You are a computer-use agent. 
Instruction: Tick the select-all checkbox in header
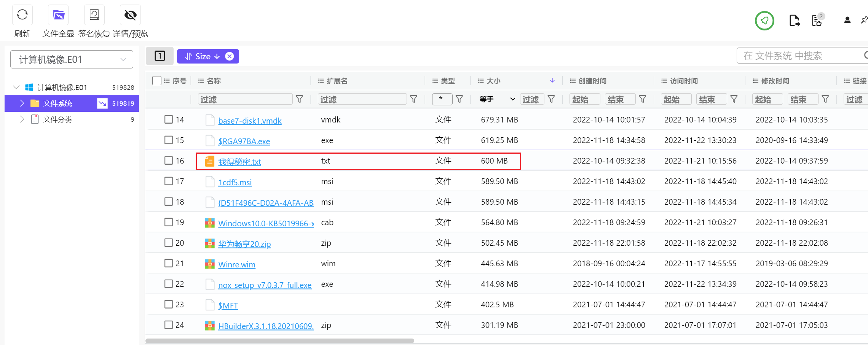tap(156, 81)
